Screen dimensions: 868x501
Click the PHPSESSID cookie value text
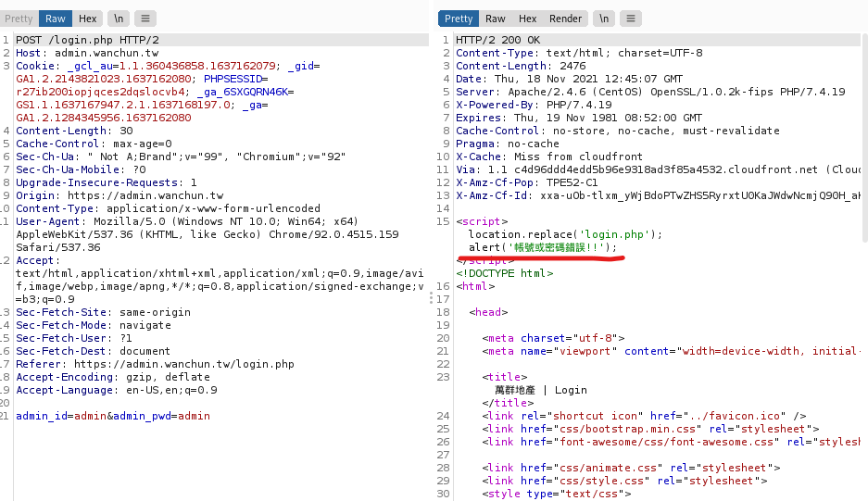pos(100,92)
